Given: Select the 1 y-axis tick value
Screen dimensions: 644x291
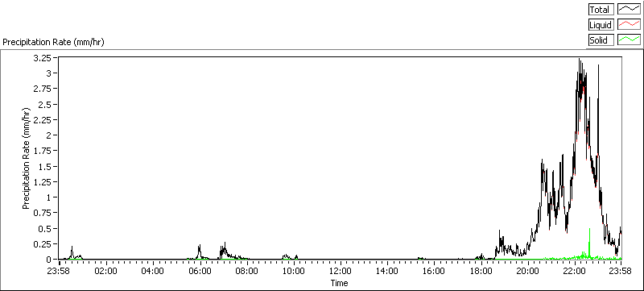Looking at the screenshot, I should [x=49, y=197].
